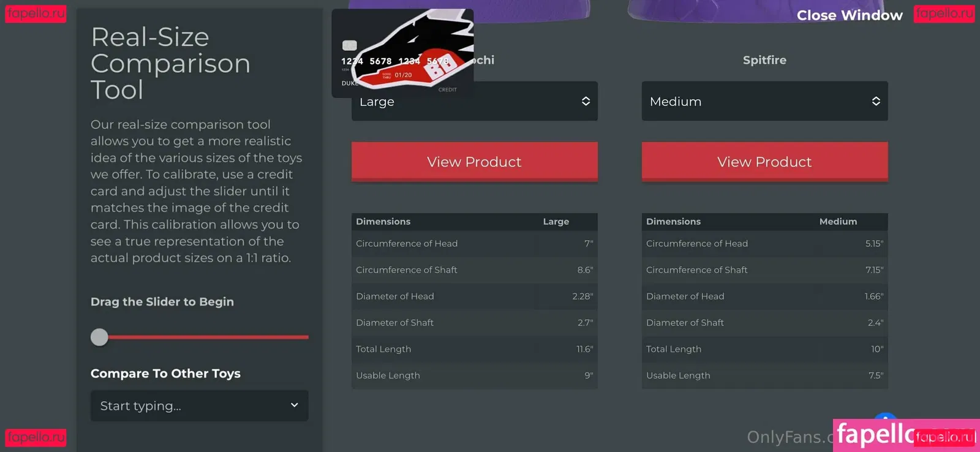Click View Product below the Large selector
The image size is (980, 452).
point(474,162)
